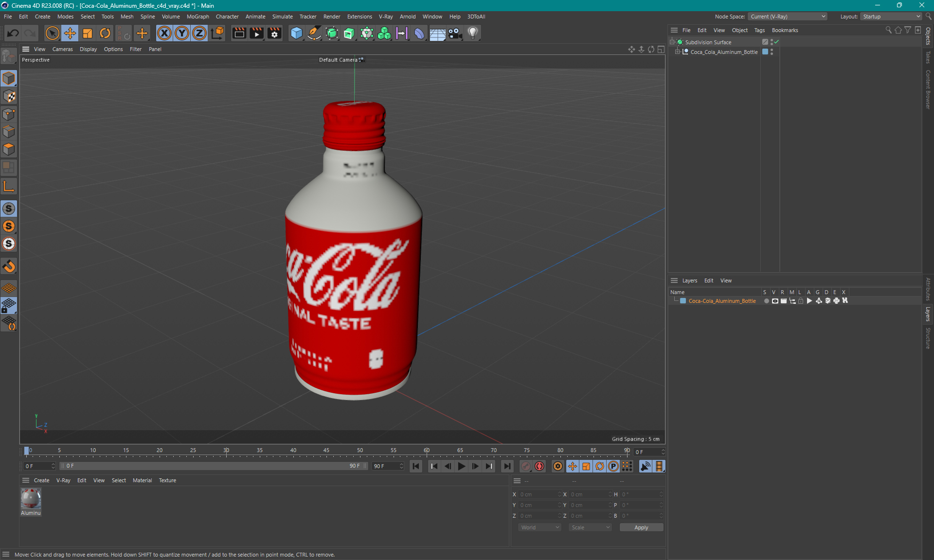Open the Layers panel hamburger menu

(674, 280)
